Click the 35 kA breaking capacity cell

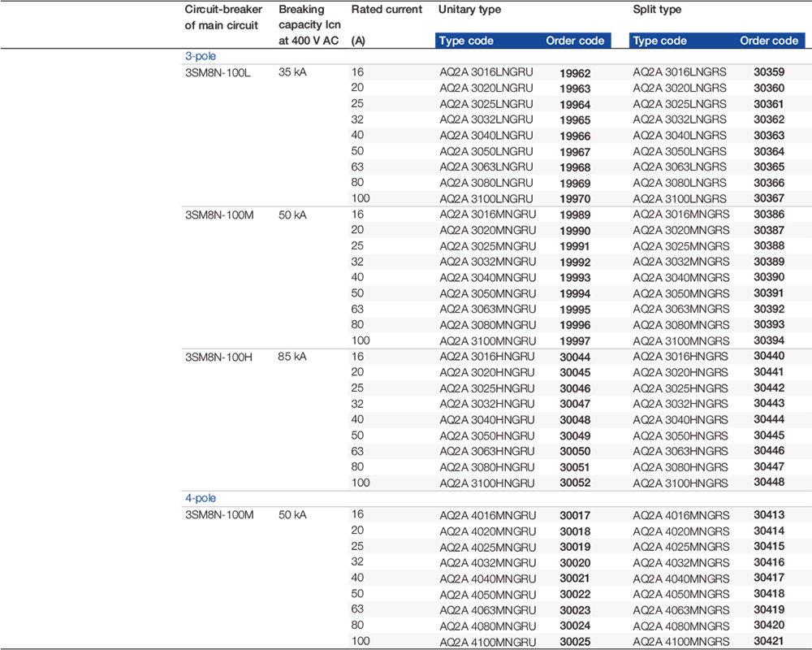pyautogui.click(x=292, y=72)
